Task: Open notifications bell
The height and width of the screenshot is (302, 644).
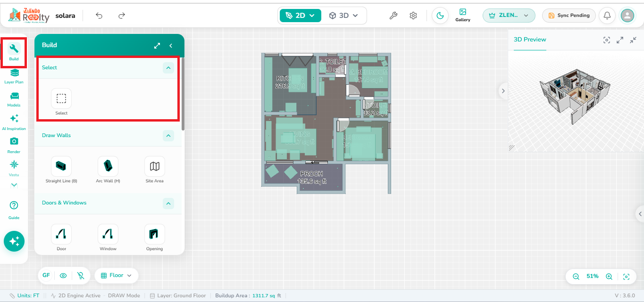Action: (x=607, y=16)
